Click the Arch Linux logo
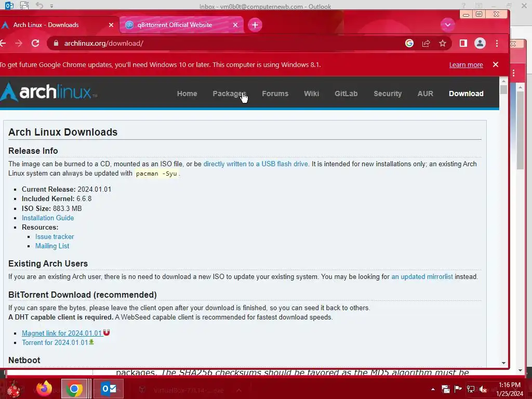Screen dimensions: 532x399 pyautogui.click(x=48, y=92)
